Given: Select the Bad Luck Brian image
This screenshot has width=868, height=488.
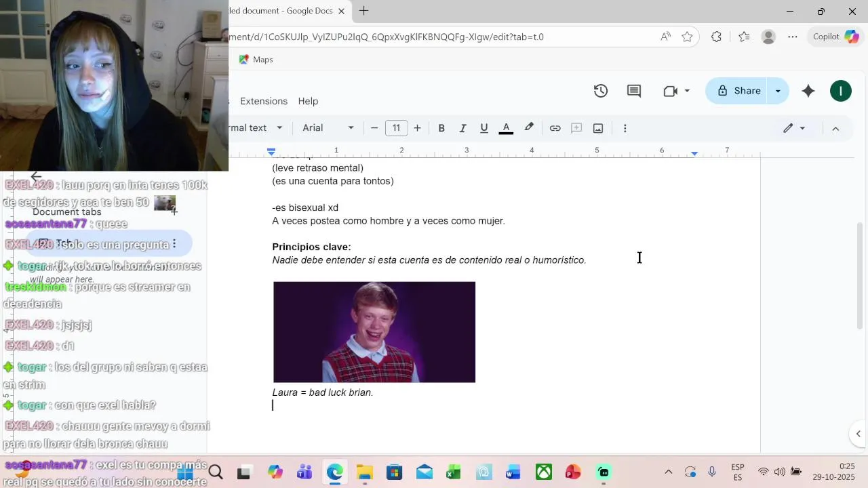Looking at the screenshot, I should coord(374,332).
